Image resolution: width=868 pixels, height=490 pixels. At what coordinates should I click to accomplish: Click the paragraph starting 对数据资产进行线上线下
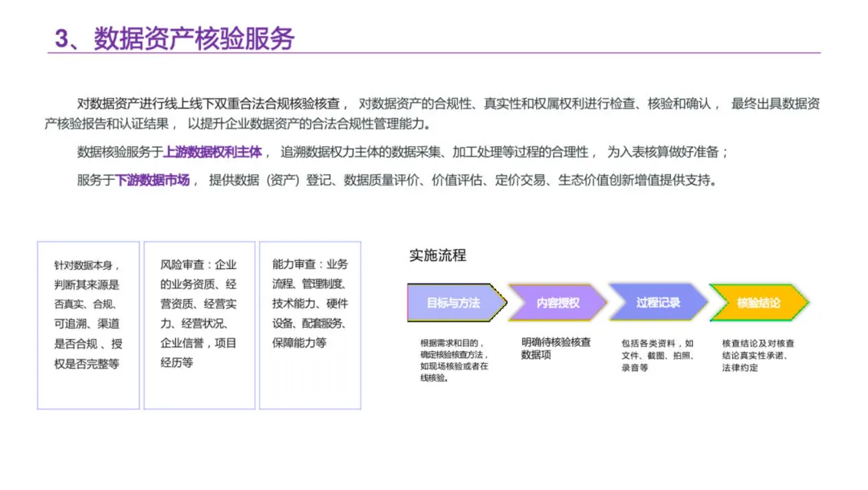(432, 114)
